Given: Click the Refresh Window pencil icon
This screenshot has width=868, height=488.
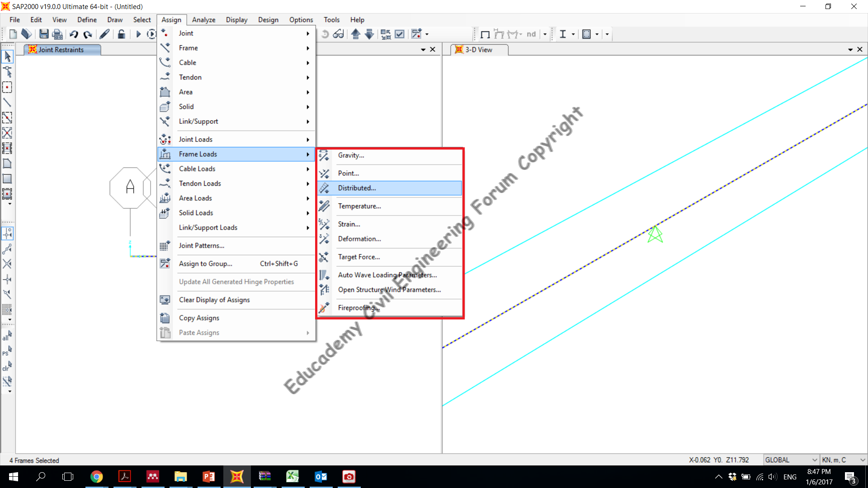Looking at the screenshot, I should 104,34.
